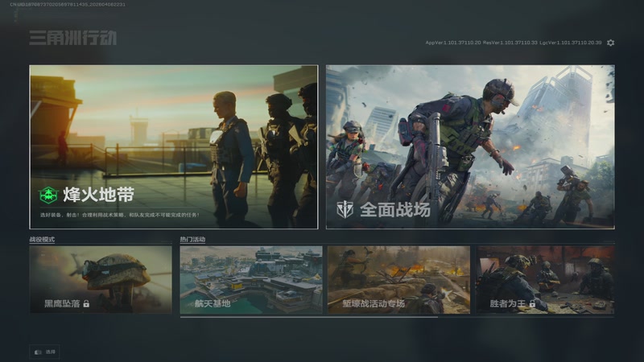Click the 烽火地带 title text

click(98, 195)
